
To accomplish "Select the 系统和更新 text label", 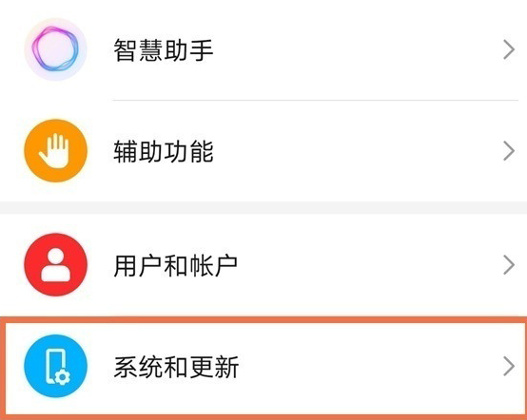I will pos(176,367).
